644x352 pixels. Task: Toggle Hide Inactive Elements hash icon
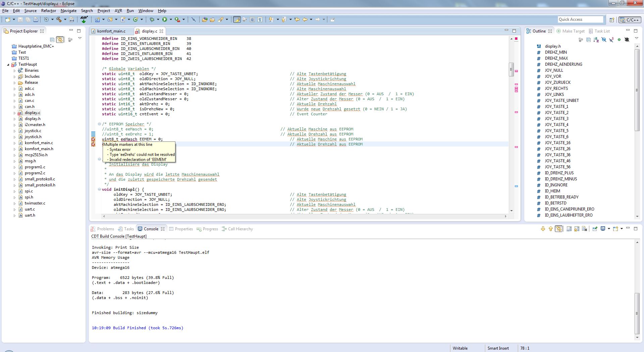(x=627, y=40)
